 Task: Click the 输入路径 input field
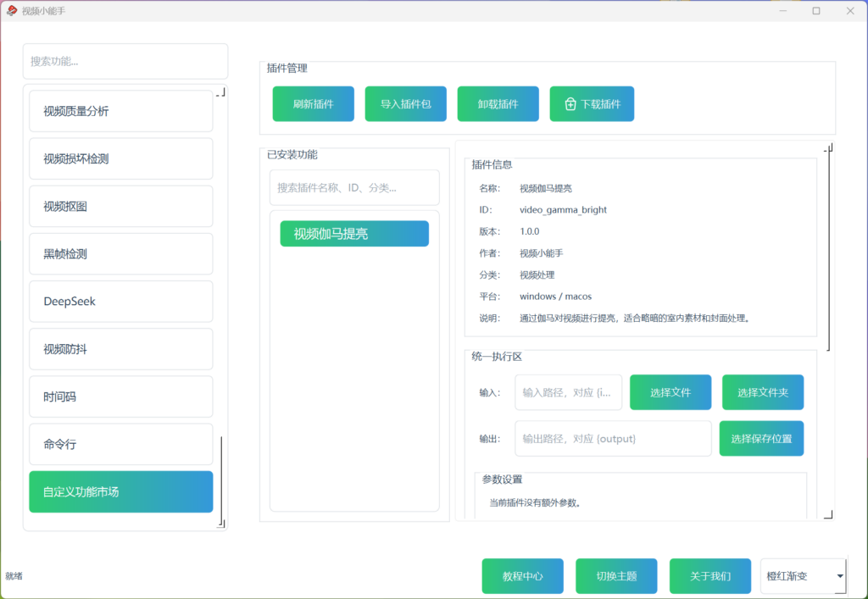click(x=569, y=392)
